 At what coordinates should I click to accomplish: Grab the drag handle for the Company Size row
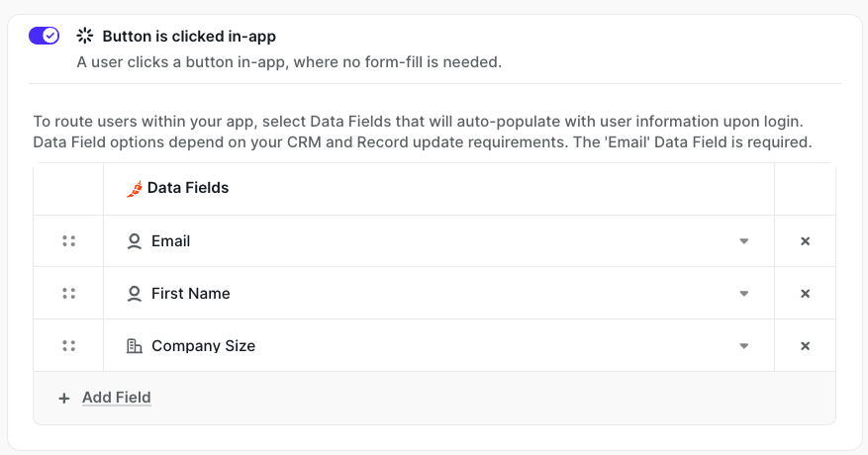[68, 346]
